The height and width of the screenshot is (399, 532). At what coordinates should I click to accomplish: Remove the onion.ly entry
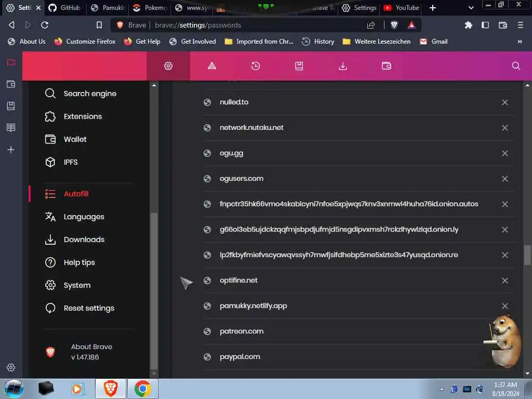coord(505,230)
